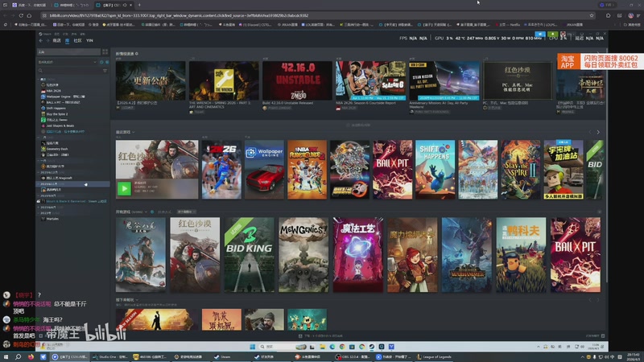Open the Community tab in Steam navigation
The height and width of the screenshot is (362, 644).
click(78, 40)
